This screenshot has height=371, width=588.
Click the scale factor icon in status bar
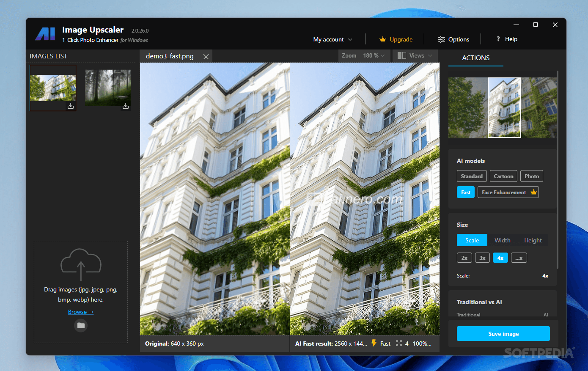click(x=399, y=343)
